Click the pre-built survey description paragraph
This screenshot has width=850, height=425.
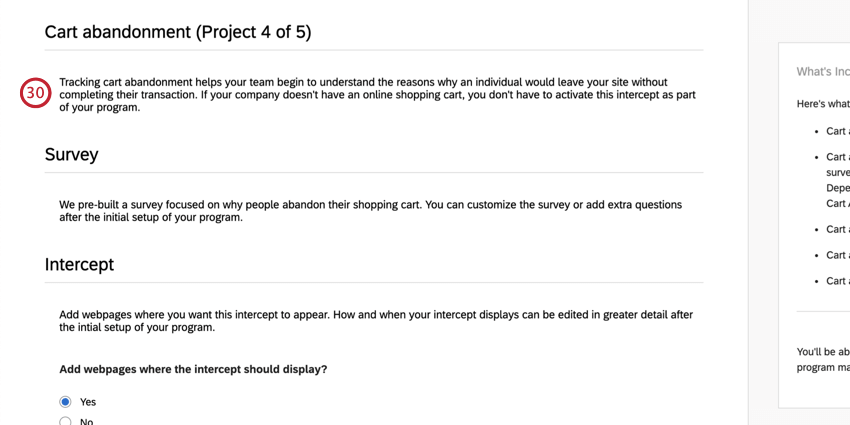[x=370, y=211]
